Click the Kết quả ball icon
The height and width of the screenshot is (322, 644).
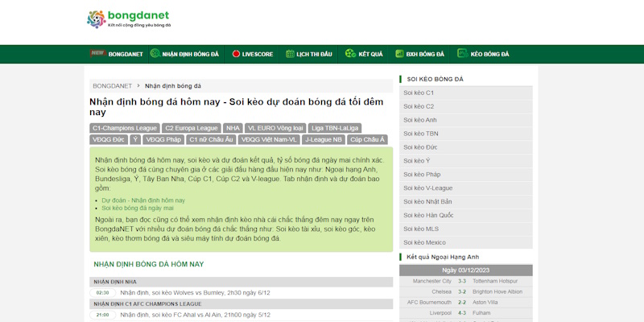coord(350,53)
